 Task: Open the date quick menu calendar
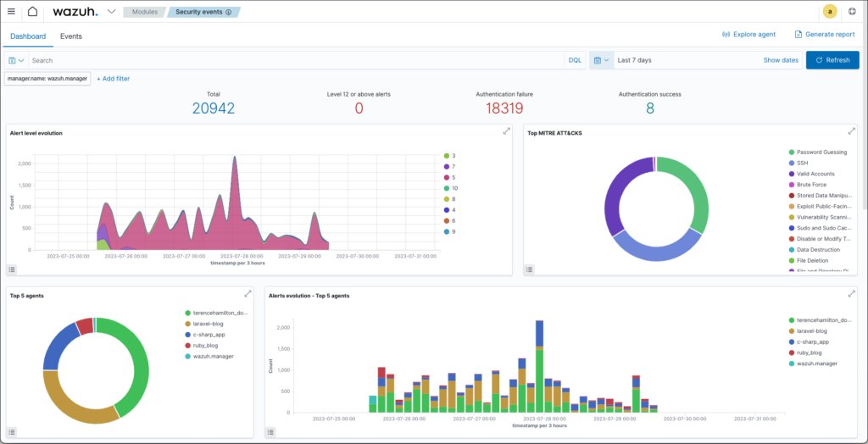(602, 60)
